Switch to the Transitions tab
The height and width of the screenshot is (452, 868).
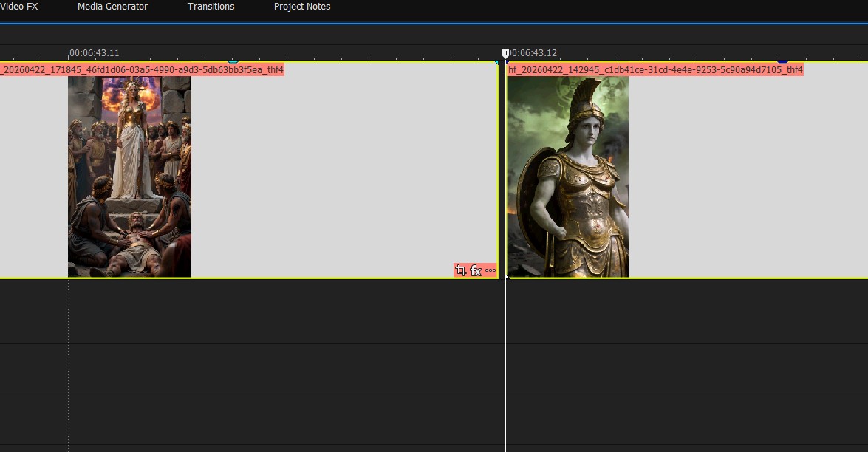(211, 6)
